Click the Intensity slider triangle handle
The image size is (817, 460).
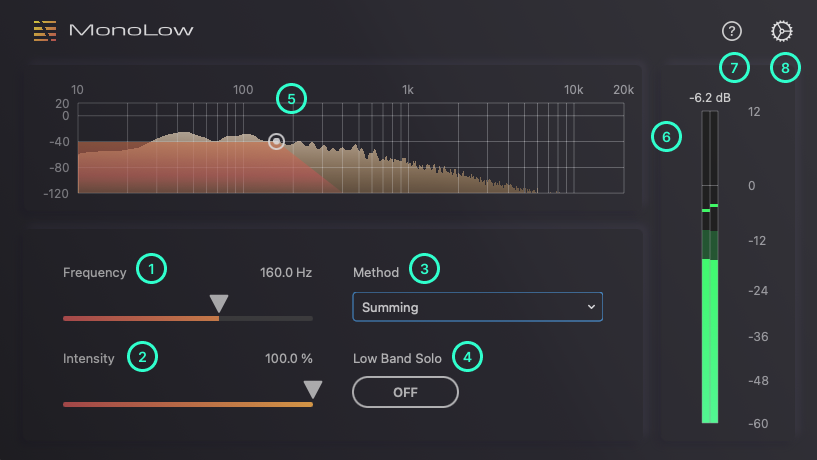[313, 390]
